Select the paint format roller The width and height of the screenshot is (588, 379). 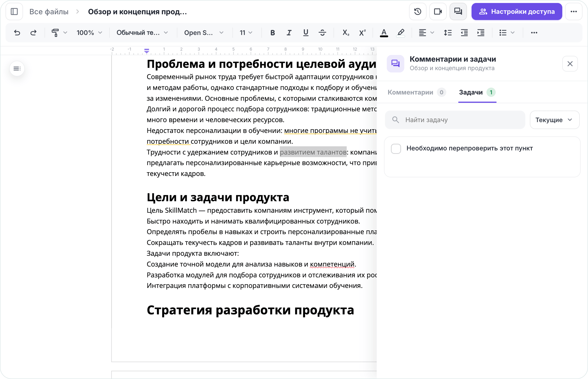(x=55, y=33)
